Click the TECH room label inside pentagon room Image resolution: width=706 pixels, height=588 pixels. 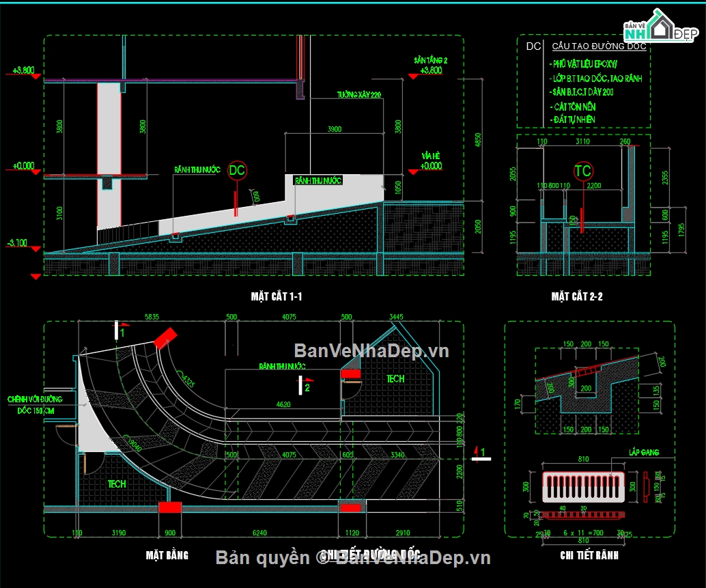click(395, 378)
